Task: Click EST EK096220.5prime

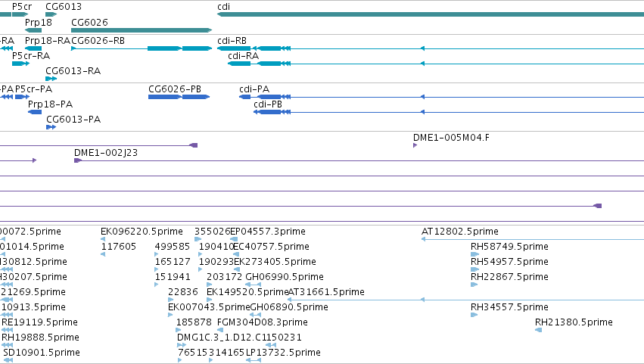Action: 142,232
